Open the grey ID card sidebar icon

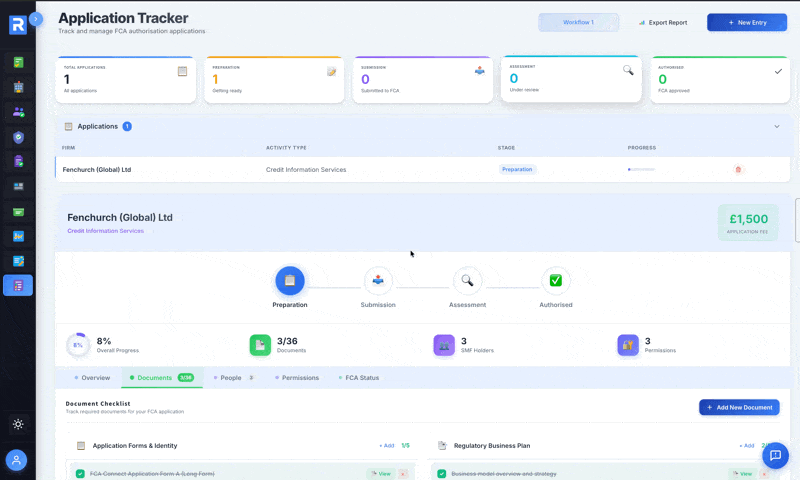pyautogui.click(x=18, y=186)
